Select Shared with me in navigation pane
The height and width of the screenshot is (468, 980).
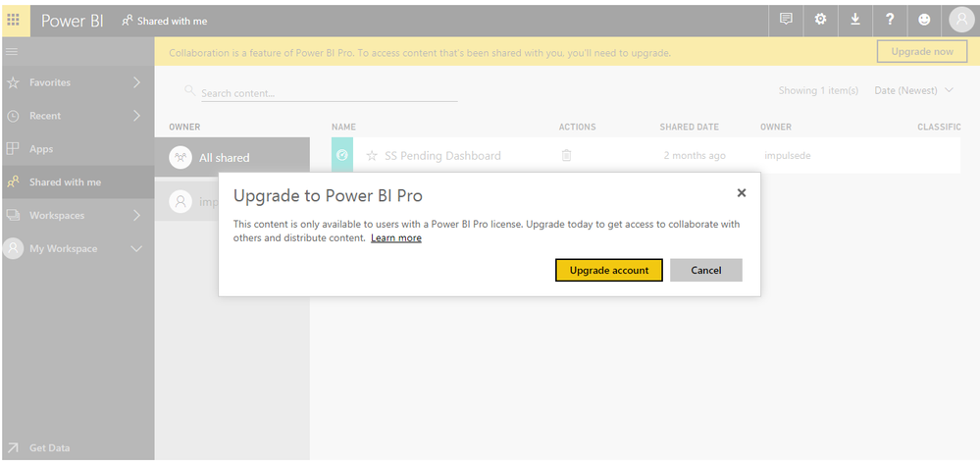pyautogui.click(x=78, y=182)
